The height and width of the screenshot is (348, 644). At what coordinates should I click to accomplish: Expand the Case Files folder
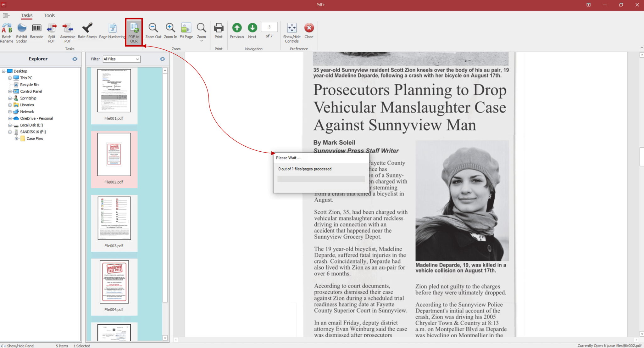coord(16,138)
